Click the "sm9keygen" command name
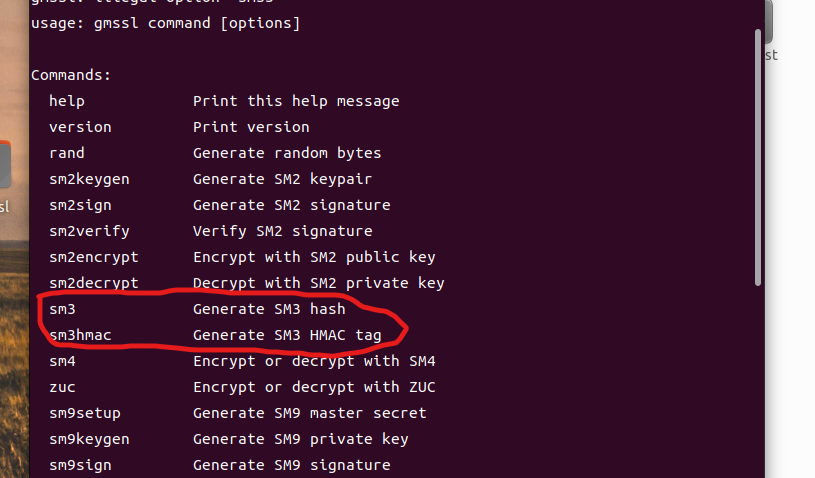 coord(89,439)
